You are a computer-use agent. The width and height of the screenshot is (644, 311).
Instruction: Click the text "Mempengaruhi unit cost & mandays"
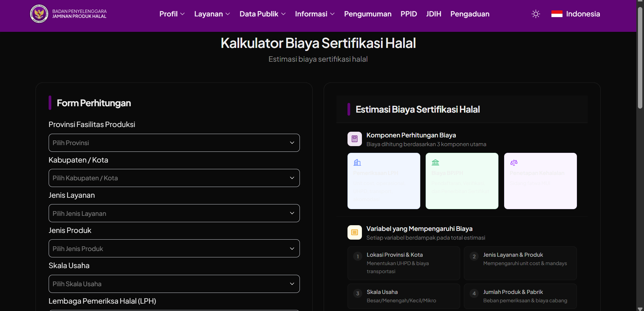[525, 263]
